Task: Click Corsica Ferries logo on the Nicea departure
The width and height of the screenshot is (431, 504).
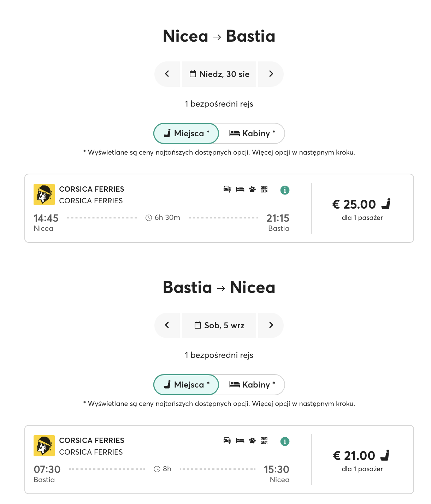Action: click(x=44, y=194)
